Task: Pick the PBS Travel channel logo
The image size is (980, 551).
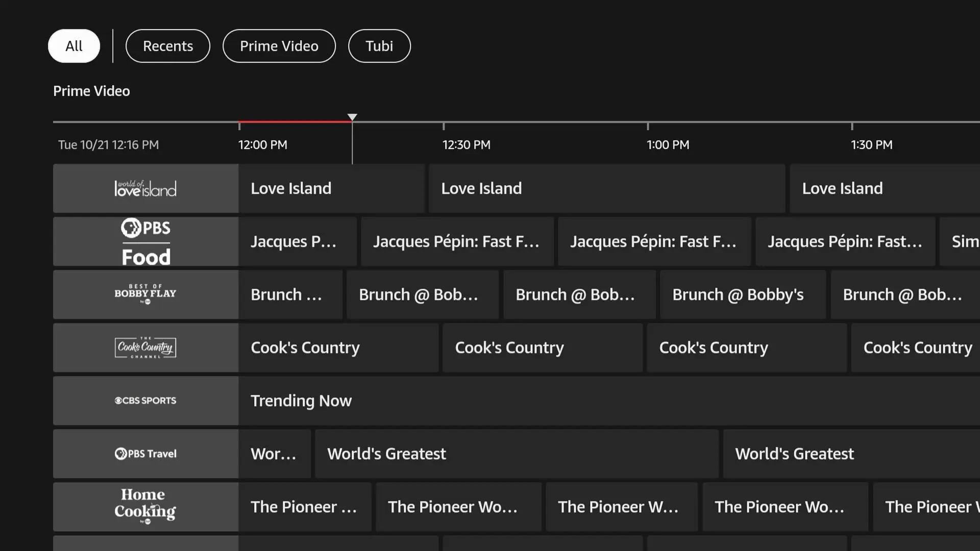Action: coord(145,454)
